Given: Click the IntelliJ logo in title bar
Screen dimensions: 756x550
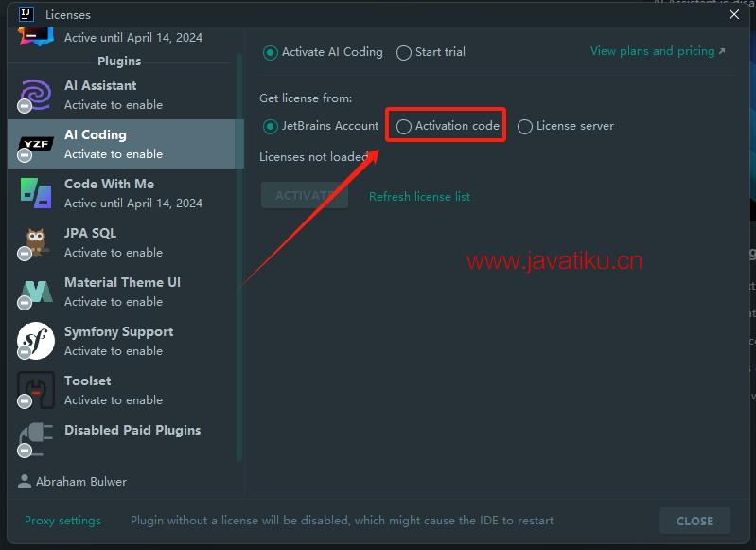Looking at the screenshot, I should click(x=26, y=14).
